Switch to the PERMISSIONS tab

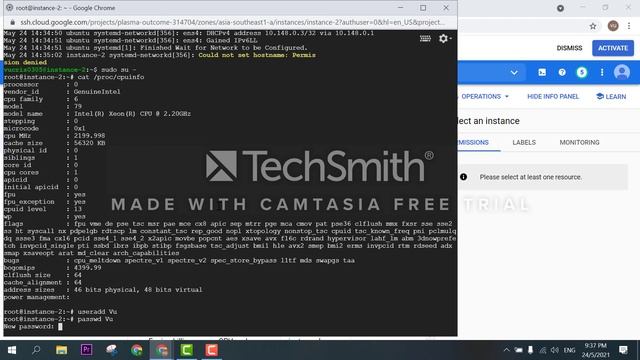point(473,142)
